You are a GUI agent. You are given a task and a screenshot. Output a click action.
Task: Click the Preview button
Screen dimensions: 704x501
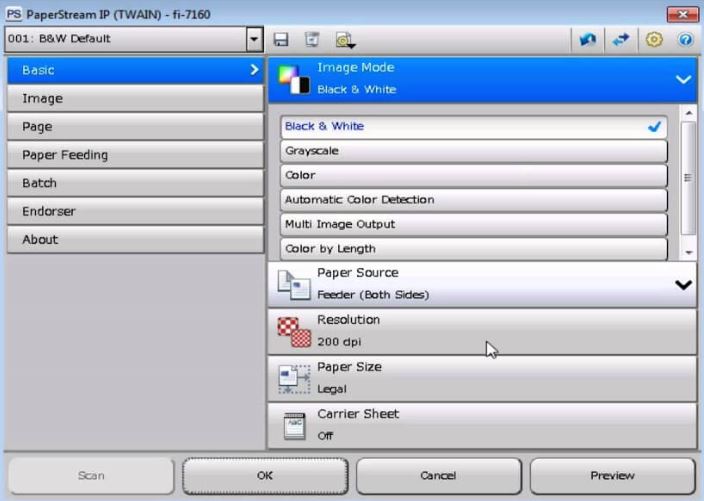coord(612,476)
